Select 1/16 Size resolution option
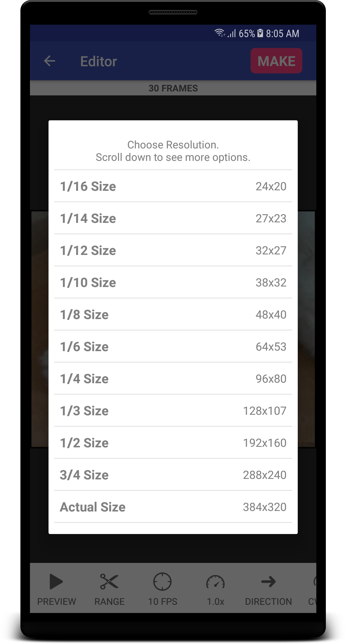346x644 pixels. [173, 186]
